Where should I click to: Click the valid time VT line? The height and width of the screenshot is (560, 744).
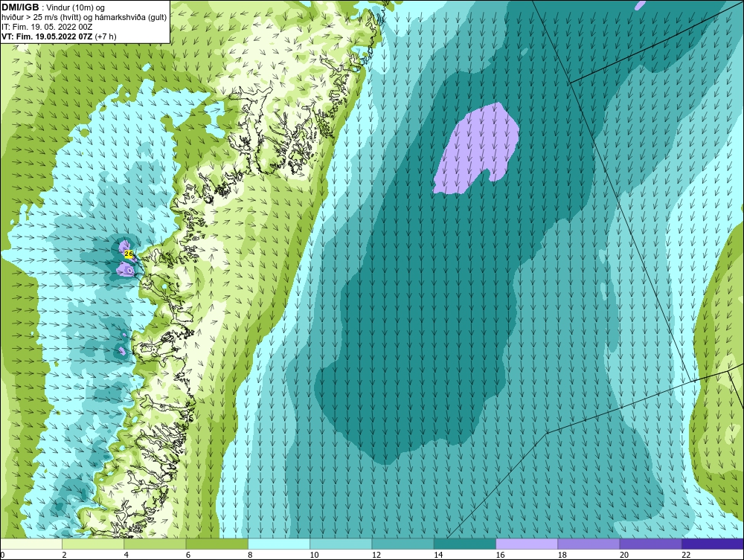[59, 36]
